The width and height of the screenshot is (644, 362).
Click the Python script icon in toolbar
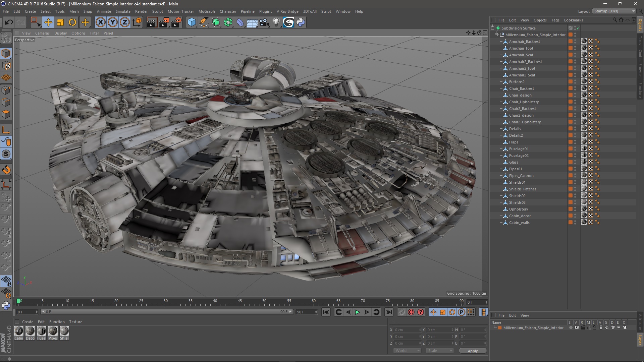301,22
